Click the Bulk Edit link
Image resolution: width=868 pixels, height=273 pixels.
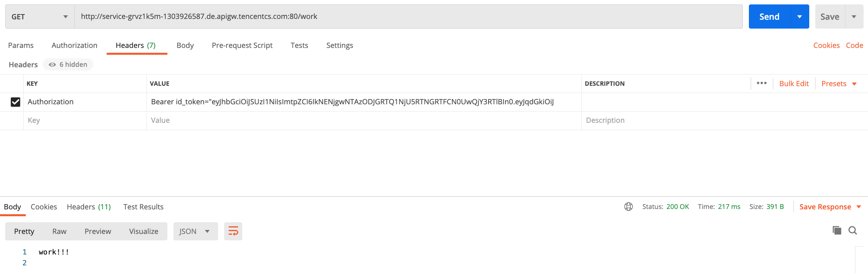794,83
